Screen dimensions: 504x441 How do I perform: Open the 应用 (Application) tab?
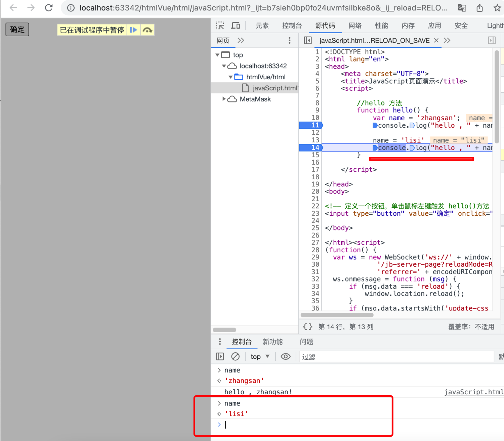pyautogui.click(x=434, y=26)
